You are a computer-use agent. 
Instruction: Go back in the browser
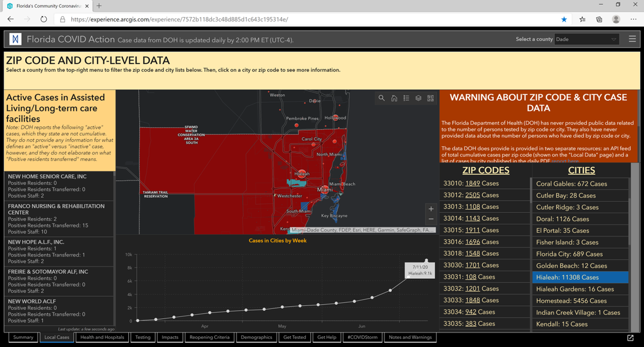point(11,19)
